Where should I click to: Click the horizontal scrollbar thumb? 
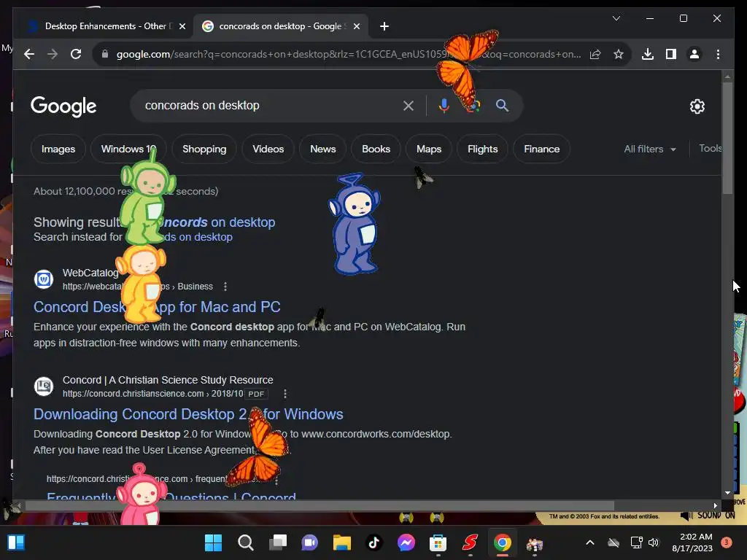(x=320, y=506)
